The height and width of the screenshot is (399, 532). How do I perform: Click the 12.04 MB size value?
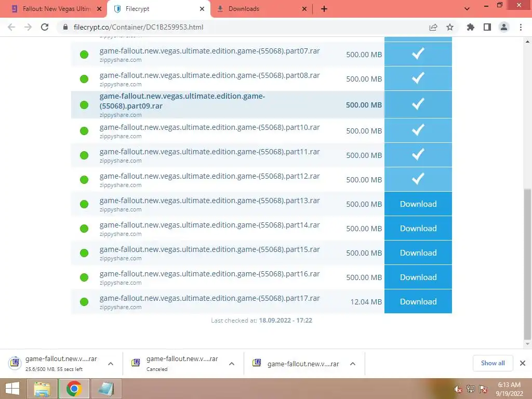(366, 302)
